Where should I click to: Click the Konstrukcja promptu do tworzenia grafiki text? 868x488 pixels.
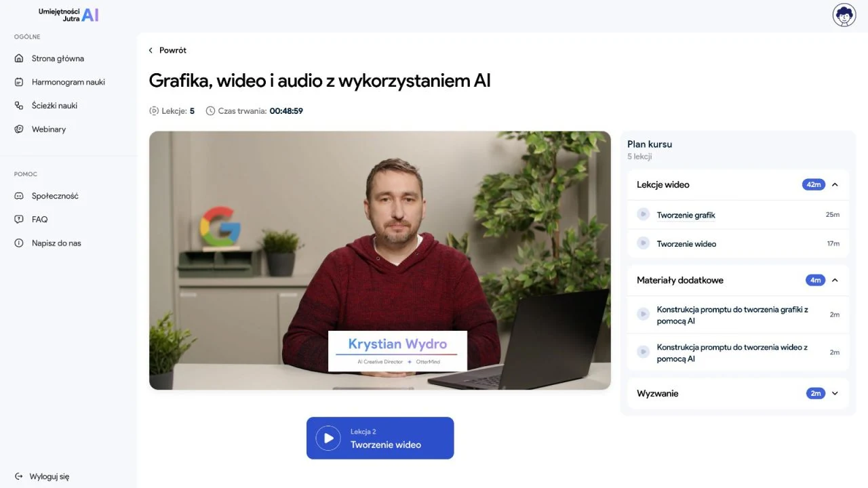coord(732,314)
